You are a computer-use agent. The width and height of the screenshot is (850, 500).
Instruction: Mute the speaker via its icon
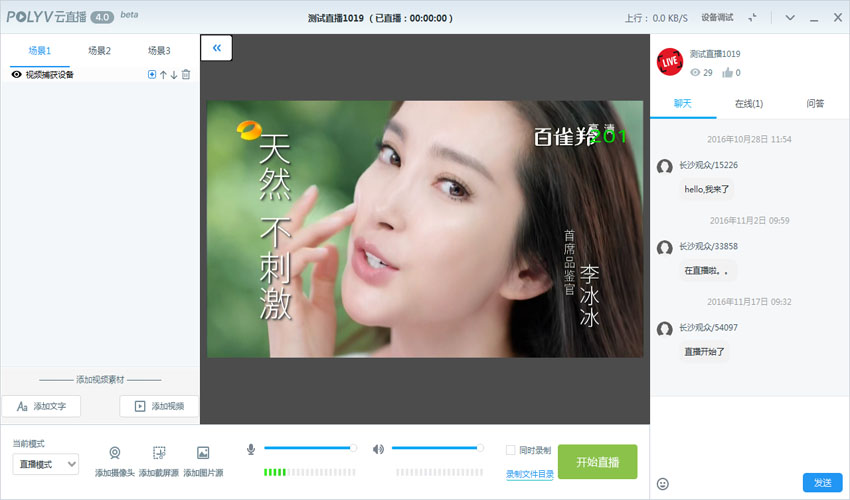[x=378, y=449]
